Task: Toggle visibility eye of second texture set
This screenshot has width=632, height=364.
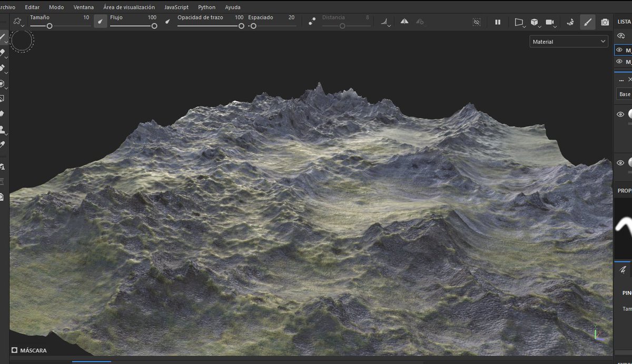Action: click(x=619, y=62)
